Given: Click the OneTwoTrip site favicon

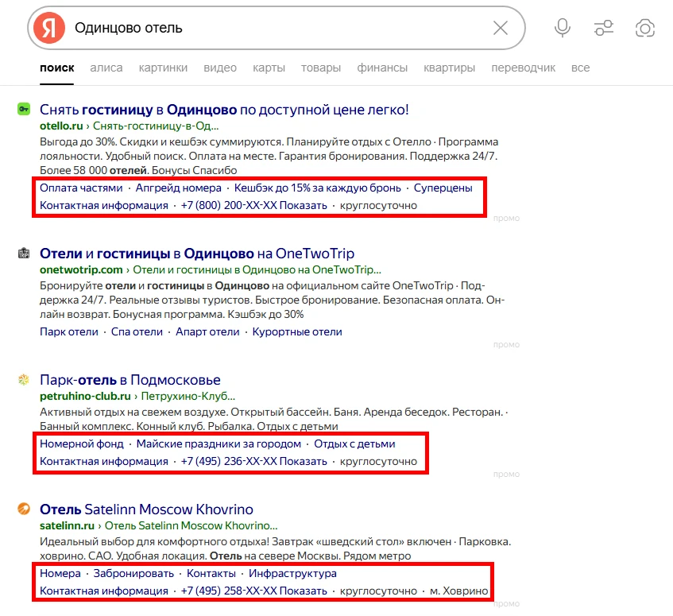Looking at the screenshot, I should 24,254.
